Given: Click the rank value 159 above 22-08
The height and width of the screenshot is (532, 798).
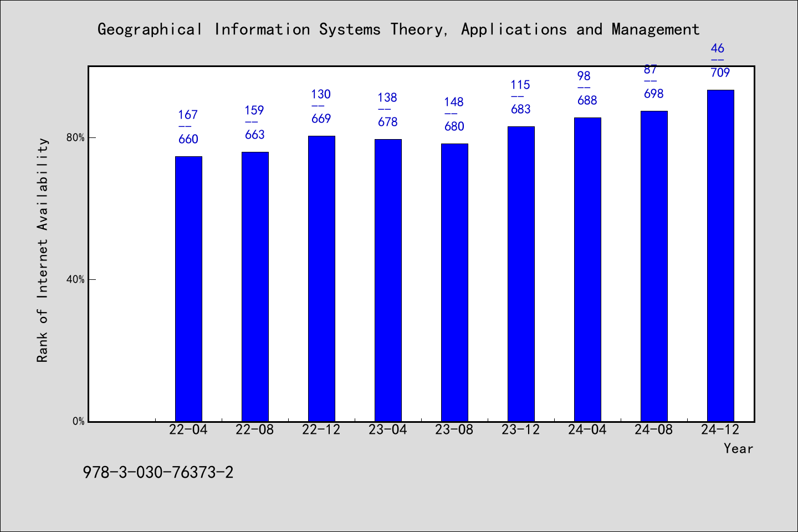Looking at the screenshot, I should click(x=254, y=110).
